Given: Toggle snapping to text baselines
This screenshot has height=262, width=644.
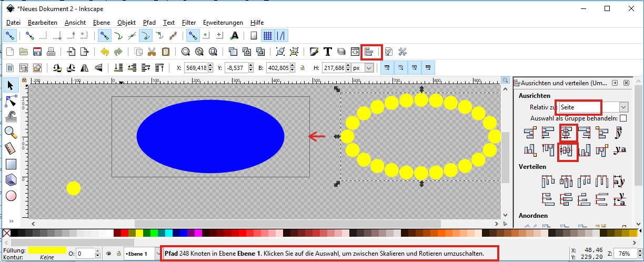Looking at the screenshot, I should pyautogui.click(x=235, y=36).
